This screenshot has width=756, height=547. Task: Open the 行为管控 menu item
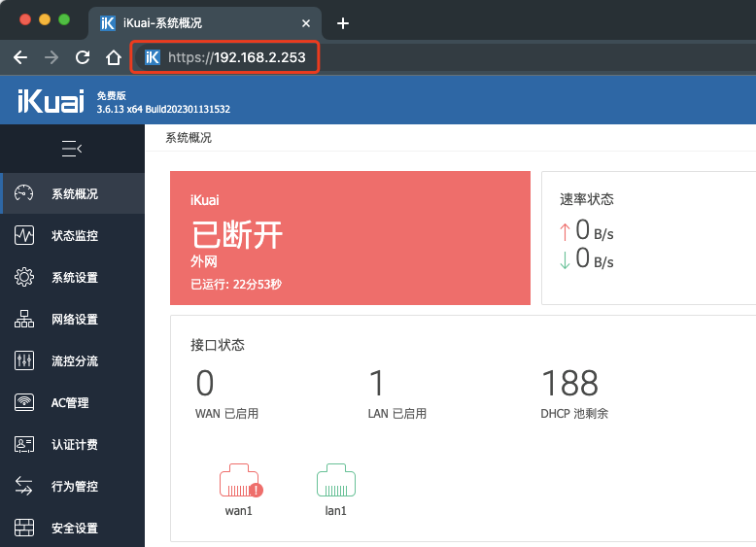(x=72, y=486)
